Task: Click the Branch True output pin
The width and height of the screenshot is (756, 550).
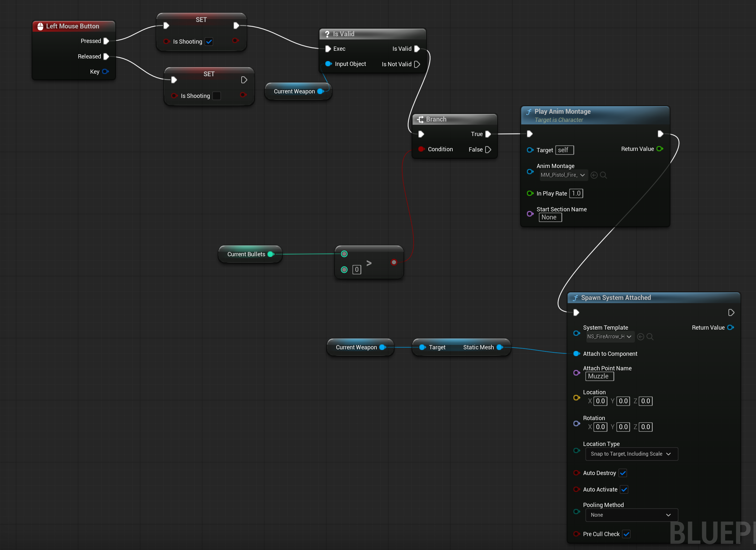Action: (488, 134)
